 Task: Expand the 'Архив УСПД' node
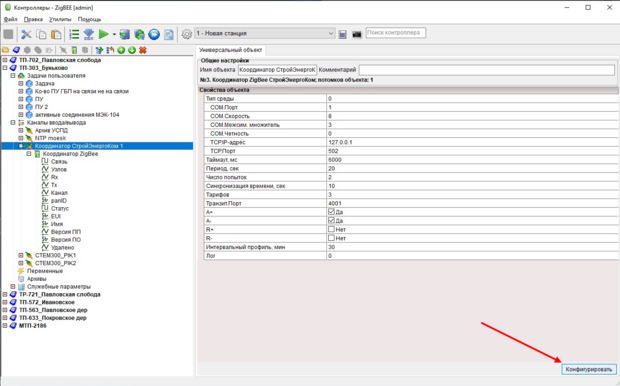coord(21,130)
